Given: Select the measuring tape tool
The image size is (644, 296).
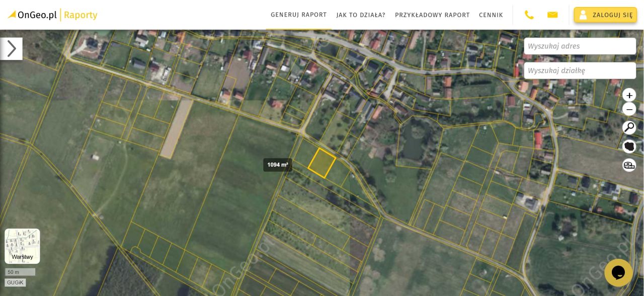Looking at the screenshot, I should [x=629, y=165].
